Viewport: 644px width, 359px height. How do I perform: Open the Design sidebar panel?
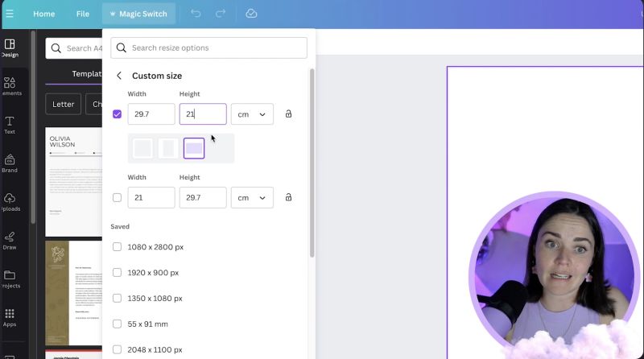click(x=10, y=47)
